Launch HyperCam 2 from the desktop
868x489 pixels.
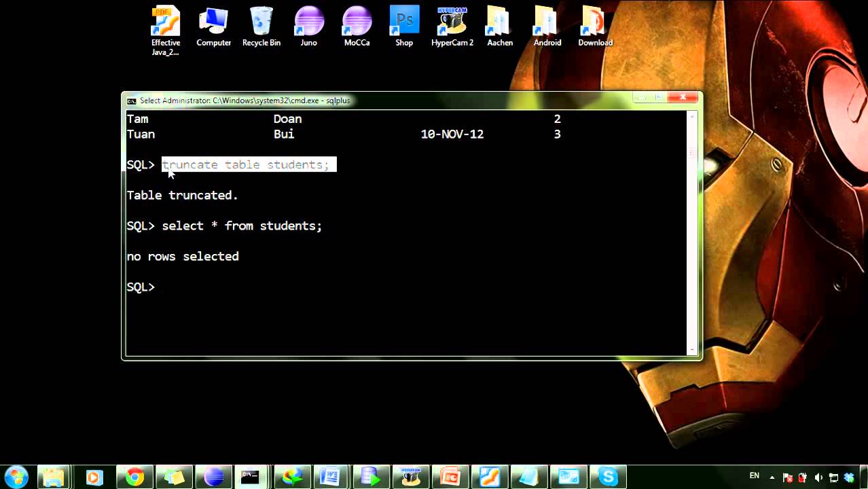point(452,27)
